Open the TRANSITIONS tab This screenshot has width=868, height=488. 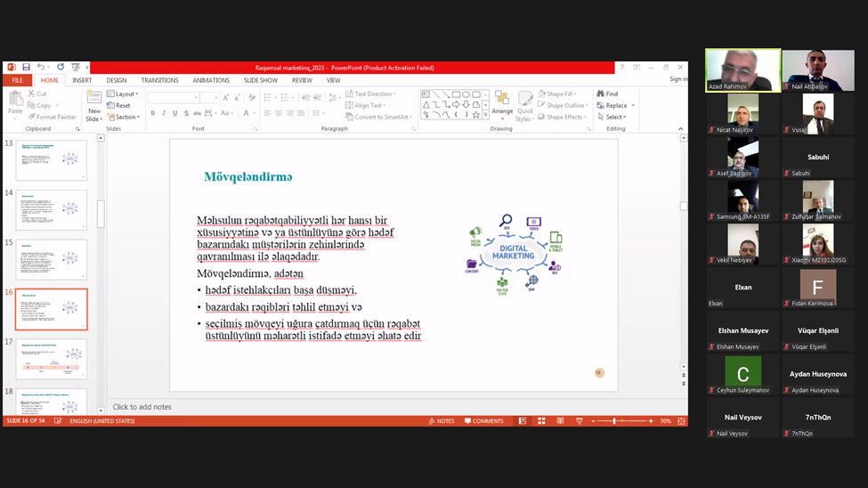pos(159,80)
